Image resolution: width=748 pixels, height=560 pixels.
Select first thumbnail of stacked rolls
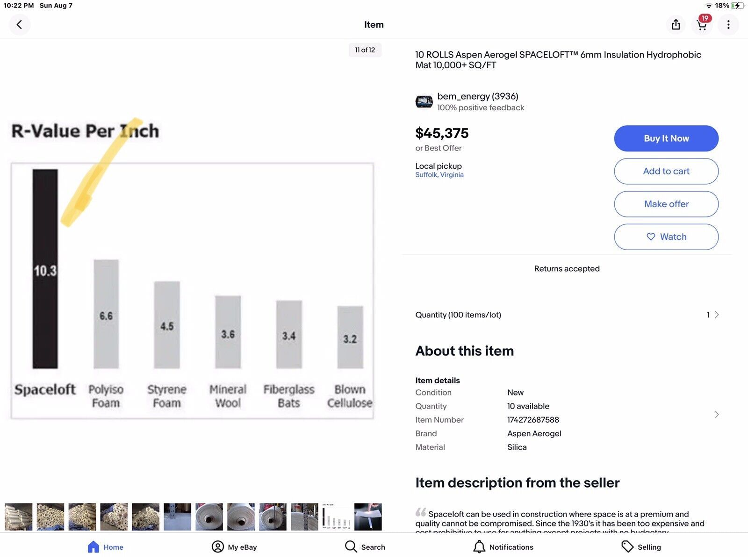pyautogui.click(x=19, y=517)
